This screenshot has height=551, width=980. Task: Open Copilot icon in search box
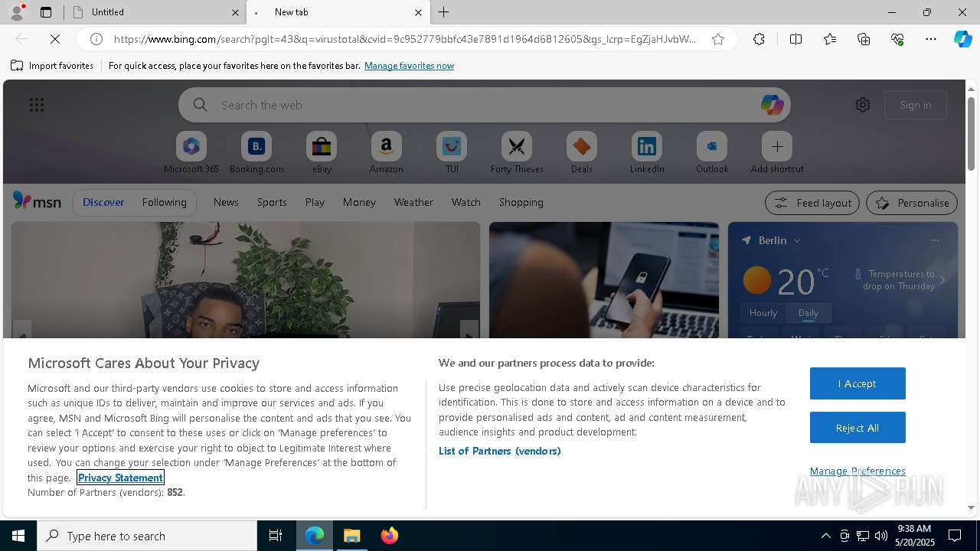pos(772,105)
